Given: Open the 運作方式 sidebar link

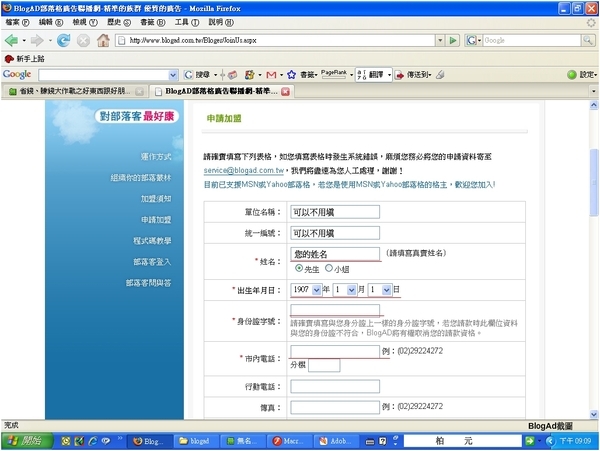Looking at the screenshot, I should (156, 156).
